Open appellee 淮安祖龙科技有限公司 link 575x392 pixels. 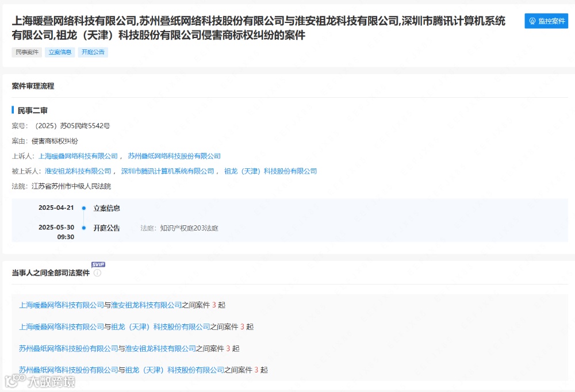coord(78,171)
